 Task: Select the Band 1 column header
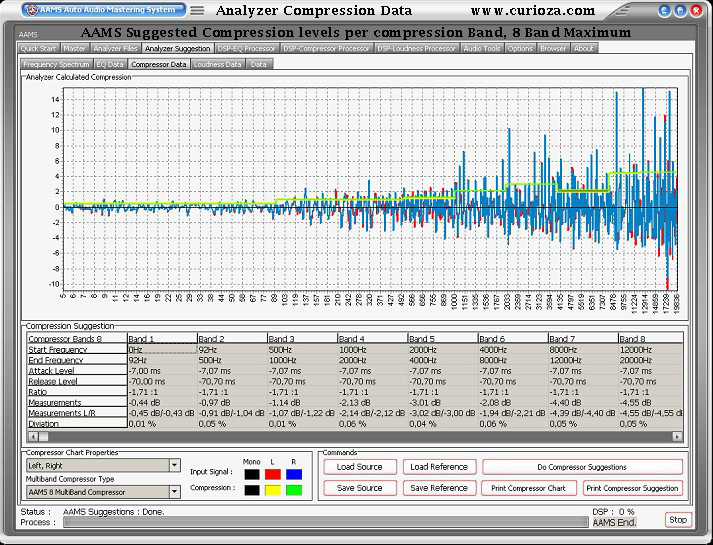(162, 339)
